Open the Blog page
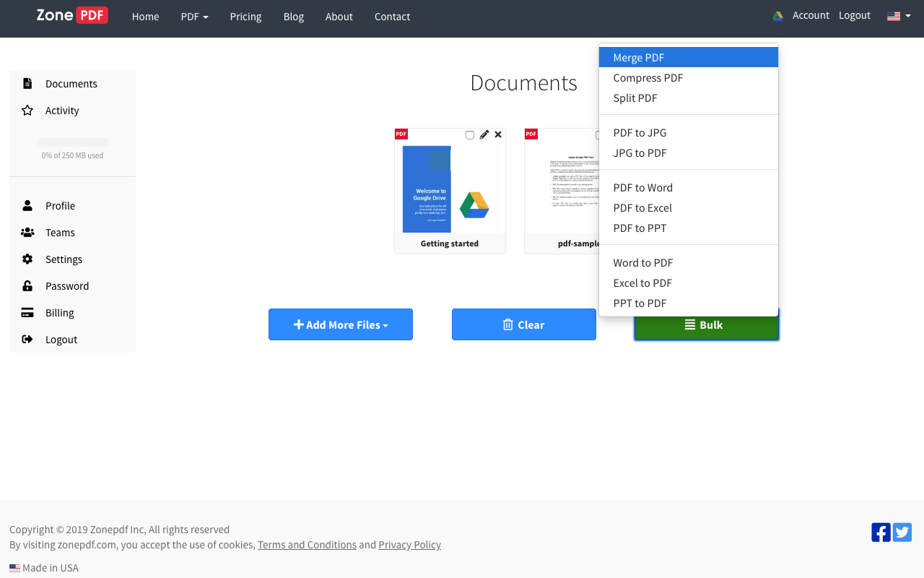 [x=294, y=16]
